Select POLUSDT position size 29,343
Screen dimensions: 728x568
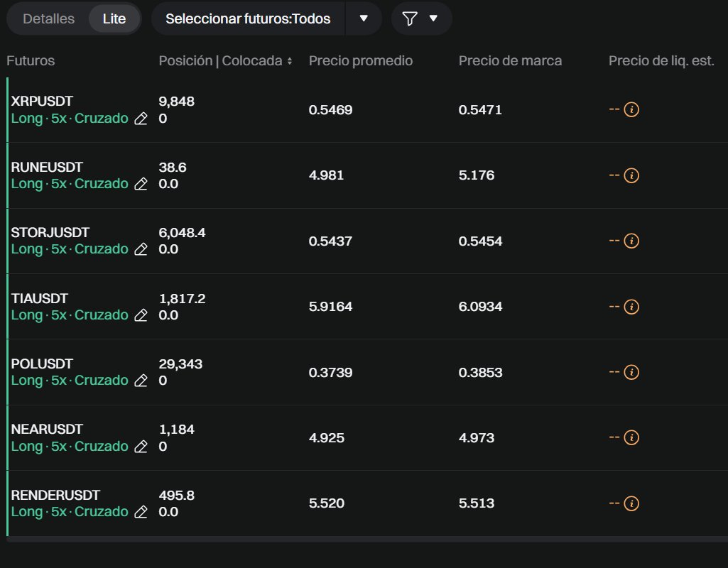click(180, 364)
